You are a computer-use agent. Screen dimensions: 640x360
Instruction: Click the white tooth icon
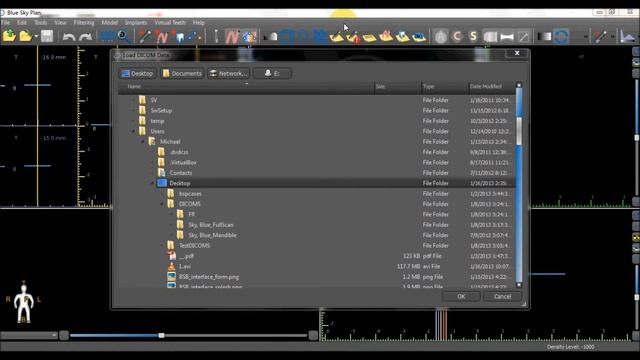click(x=179, y=37)
